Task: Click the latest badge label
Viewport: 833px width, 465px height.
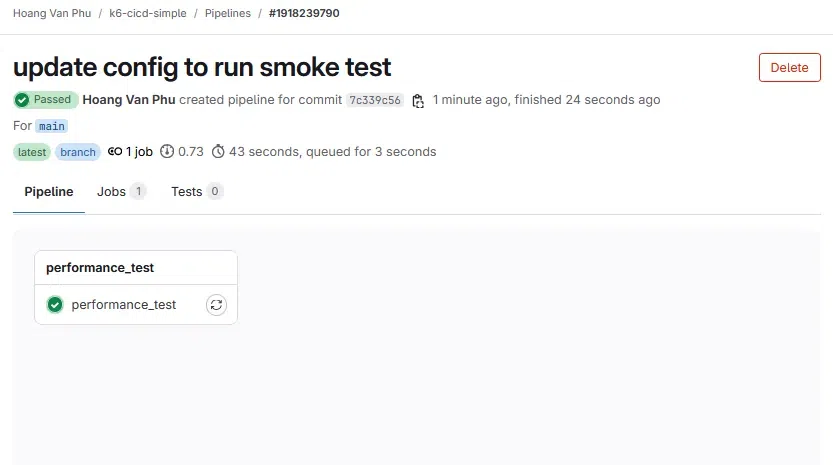Action: coord(32,152)
